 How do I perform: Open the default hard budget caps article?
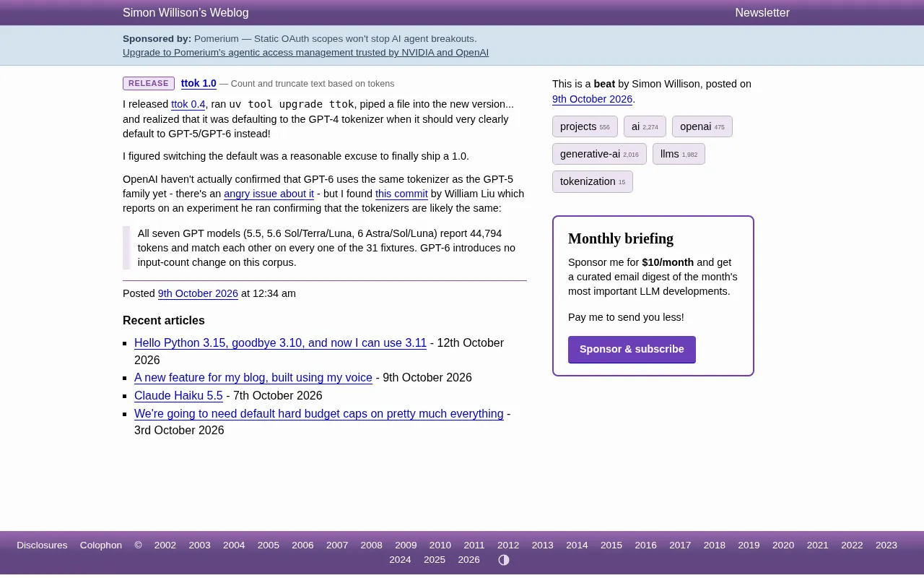(x=318, y=414)
